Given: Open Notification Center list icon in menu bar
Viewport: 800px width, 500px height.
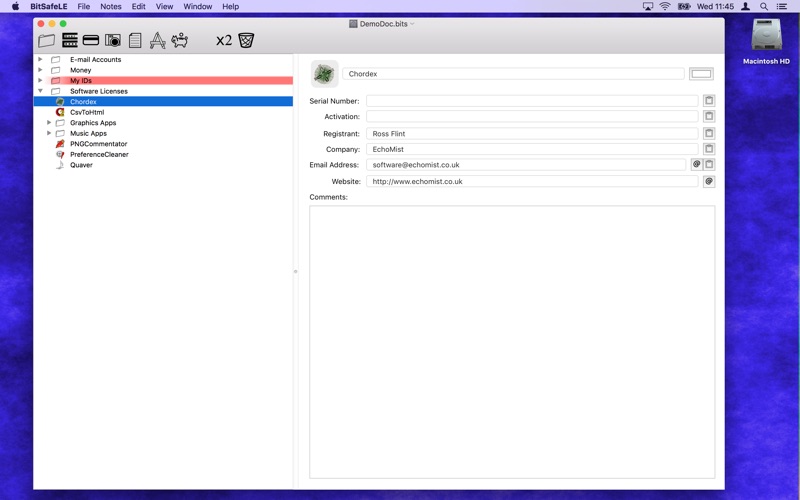Looking at the screenshot, I should (x=781, y=7).
